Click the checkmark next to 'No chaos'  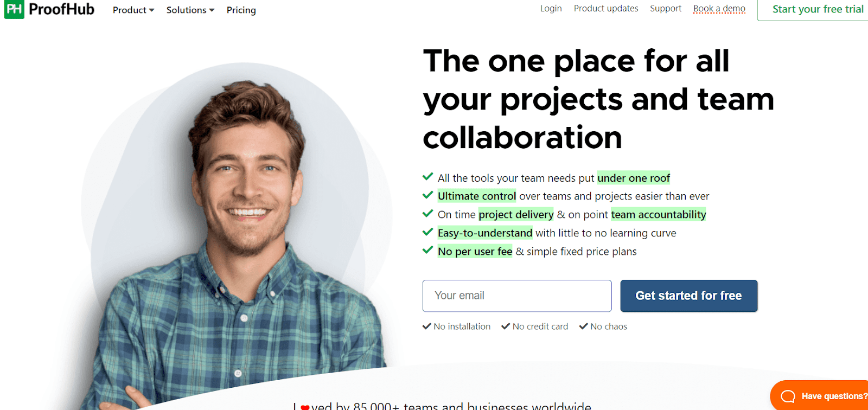pos(584,326)
